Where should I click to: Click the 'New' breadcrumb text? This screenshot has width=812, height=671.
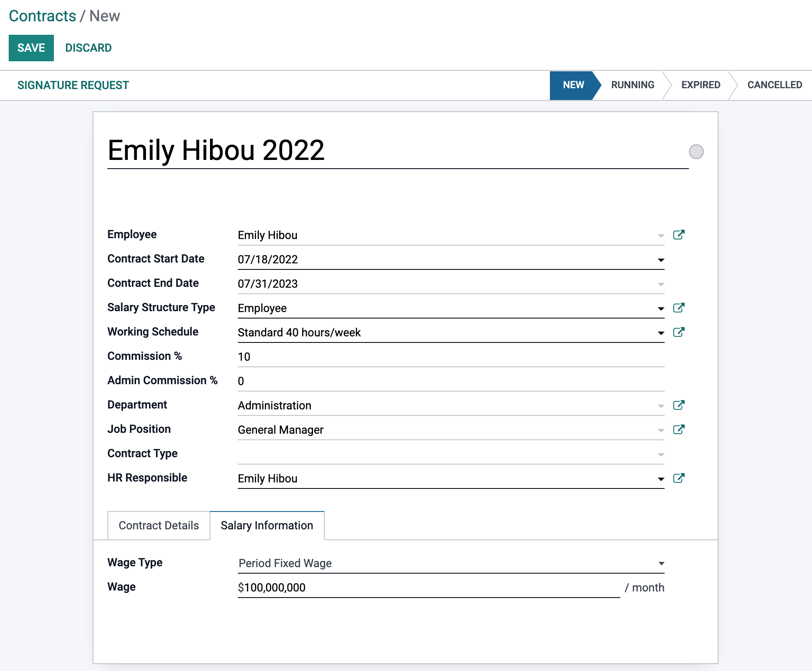click(105, 16)
